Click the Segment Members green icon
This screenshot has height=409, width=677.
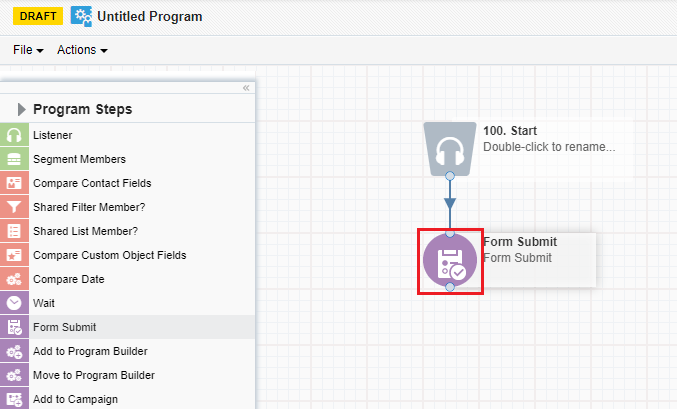[14, 159]
